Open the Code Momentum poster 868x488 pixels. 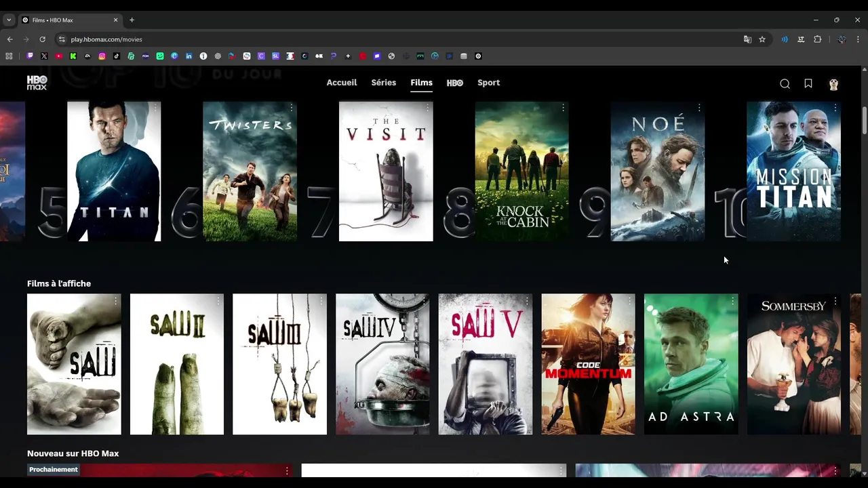[588, 364]
